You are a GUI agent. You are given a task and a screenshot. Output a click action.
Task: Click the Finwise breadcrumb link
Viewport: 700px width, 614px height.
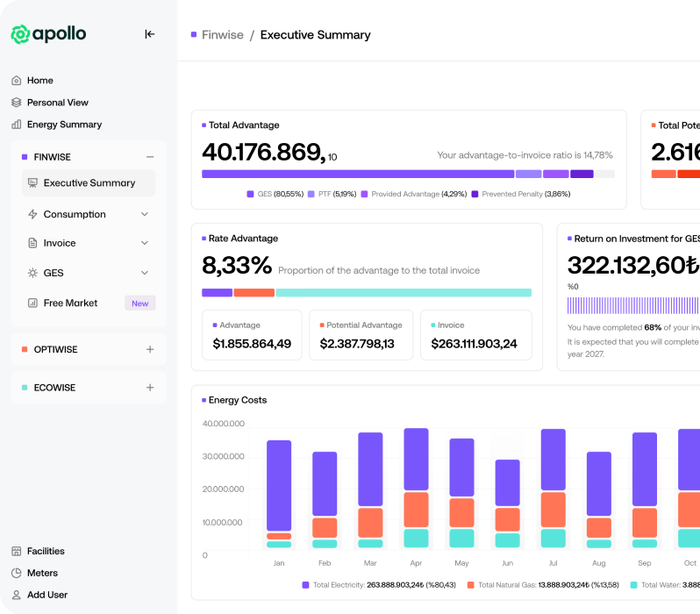click(x=221, y=35)
